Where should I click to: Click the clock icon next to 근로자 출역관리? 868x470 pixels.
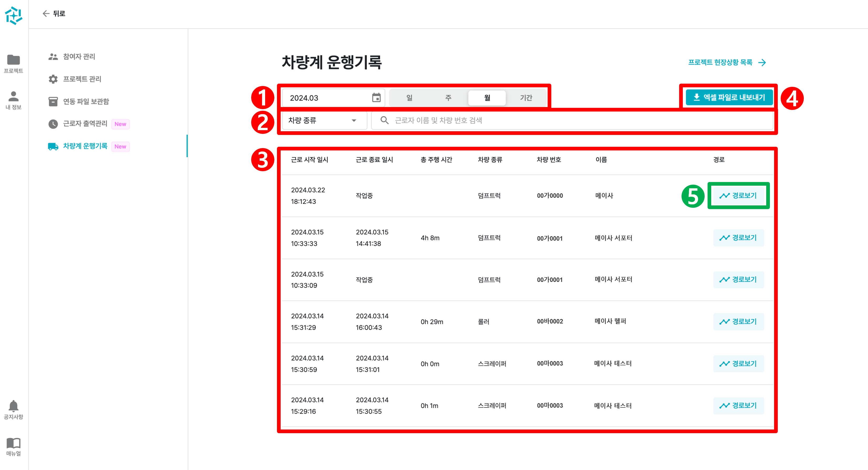[53, 124]
